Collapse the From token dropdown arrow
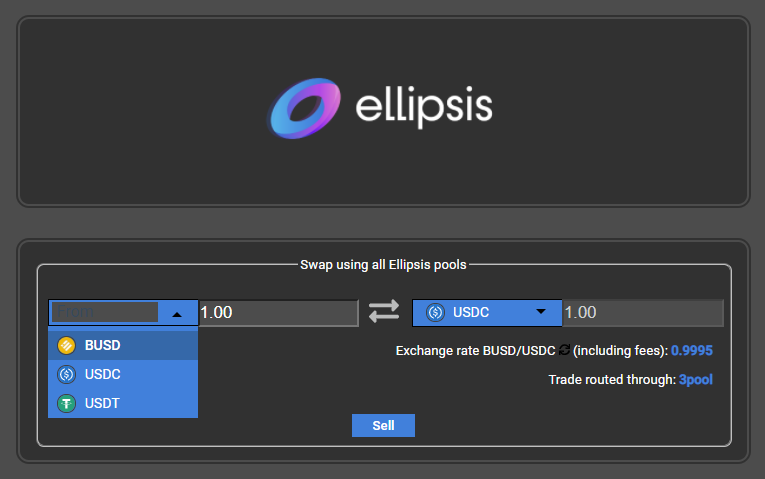The height and width of the screenshot is (479, 765). click(x=177, y=315)
